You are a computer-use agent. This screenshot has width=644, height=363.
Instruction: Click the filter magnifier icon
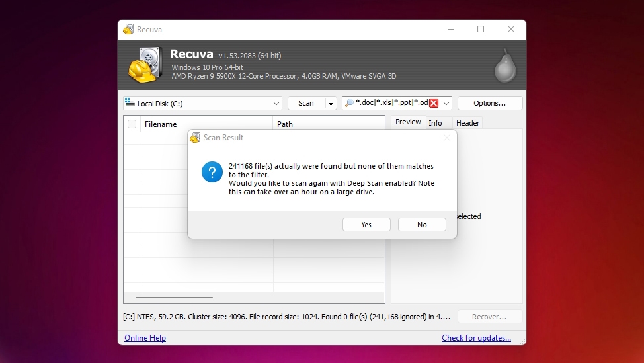pyautogui.click(x=349, y=103)
